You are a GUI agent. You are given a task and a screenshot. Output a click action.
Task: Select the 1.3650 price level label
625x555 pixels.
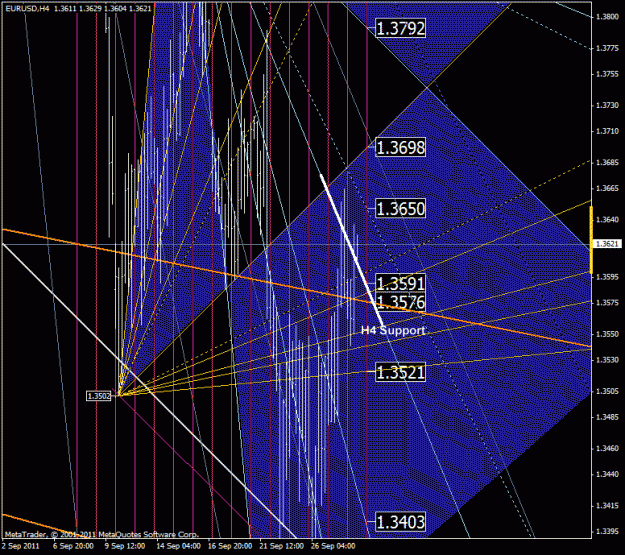tap(401, 209)
